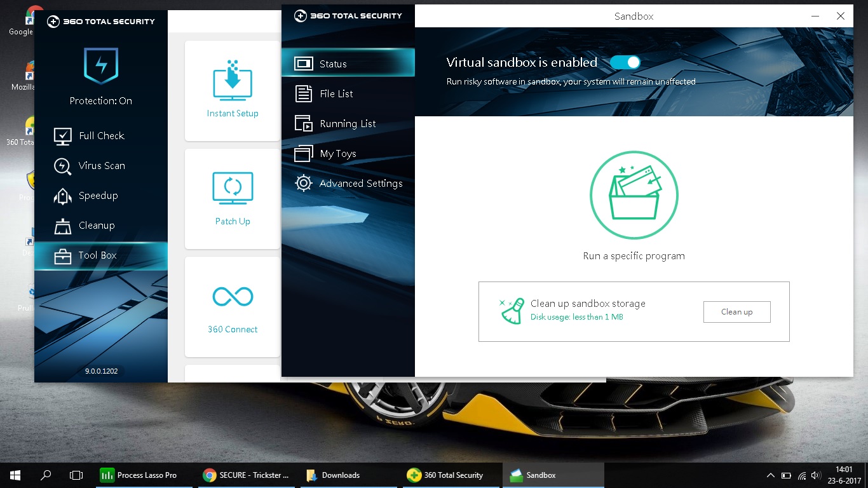The width and height of the screenshot is (868, 488).
Task: Open File List in the Sandbox sidebar
Action: point(348,93)
